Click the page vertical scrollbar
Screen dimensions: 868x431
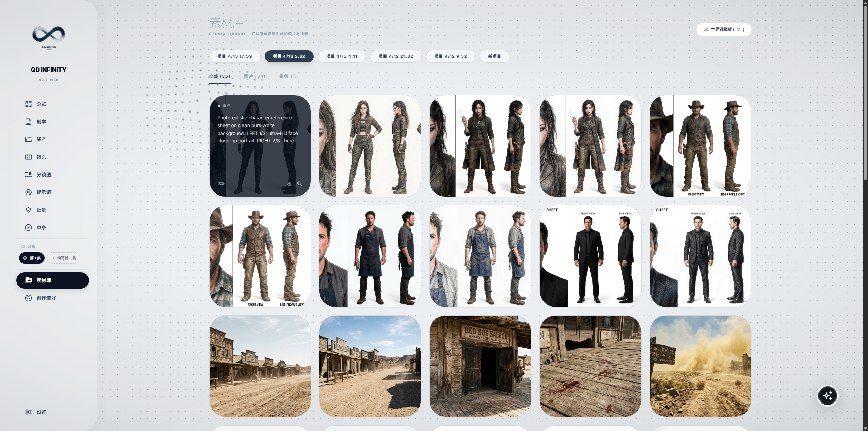pos(865,92)
